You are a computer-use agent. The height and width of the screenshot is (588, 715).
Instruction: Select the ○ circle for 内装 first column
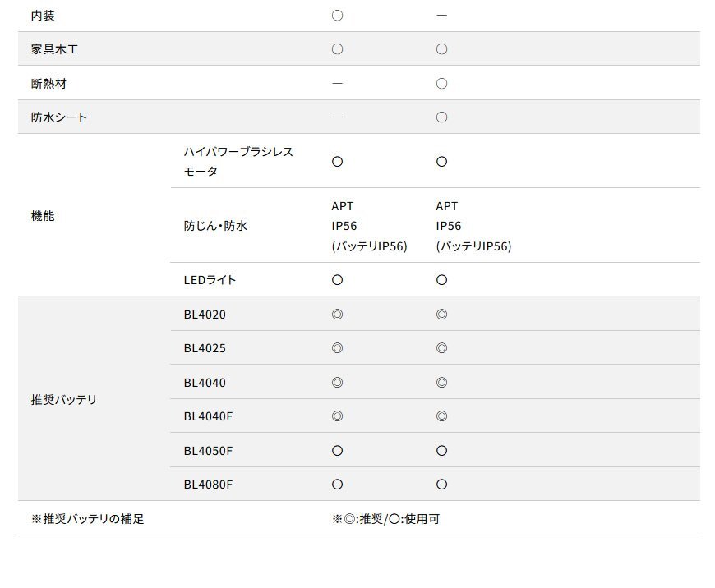coord(336,14)
